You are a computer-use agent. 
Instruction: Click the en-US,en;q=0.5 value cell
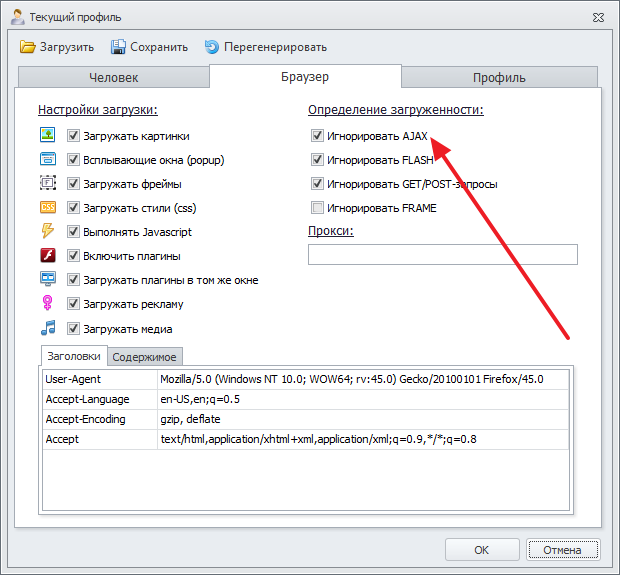point(363,399)
